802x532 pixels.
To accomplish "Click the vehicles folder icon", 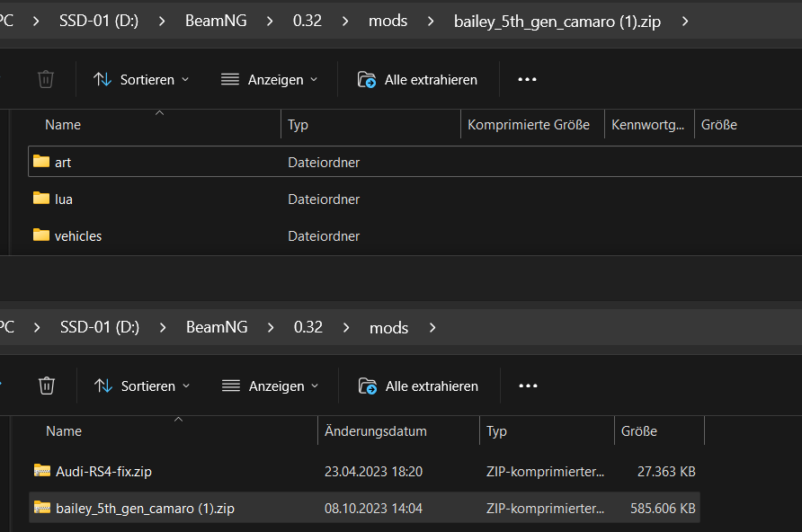I will (41, 235).
